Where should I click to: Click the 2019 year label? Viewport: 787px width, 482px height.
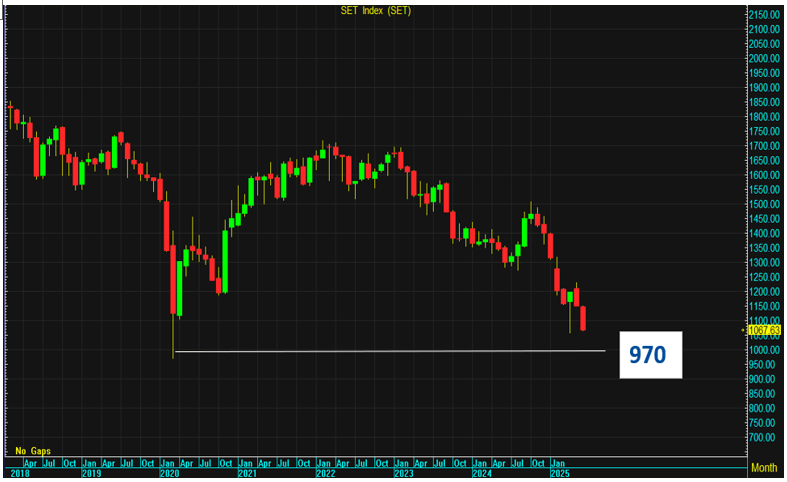[x=91, y=473]
